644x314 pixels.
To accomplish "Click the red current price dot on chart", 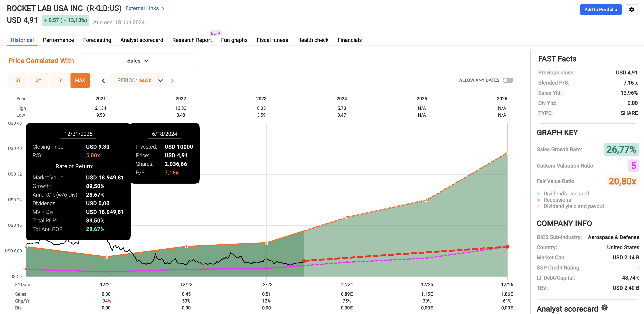I will (x=304, y=261).
